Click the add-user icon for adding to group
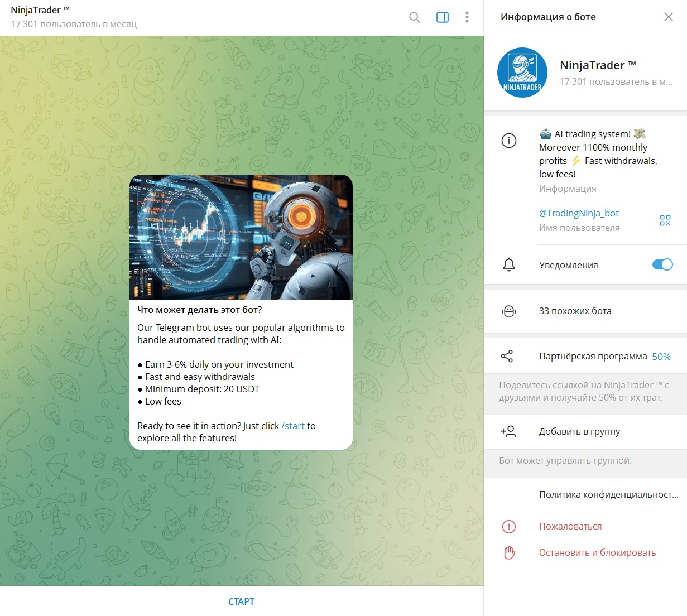 pyautogui.click(x=508, y=431)
